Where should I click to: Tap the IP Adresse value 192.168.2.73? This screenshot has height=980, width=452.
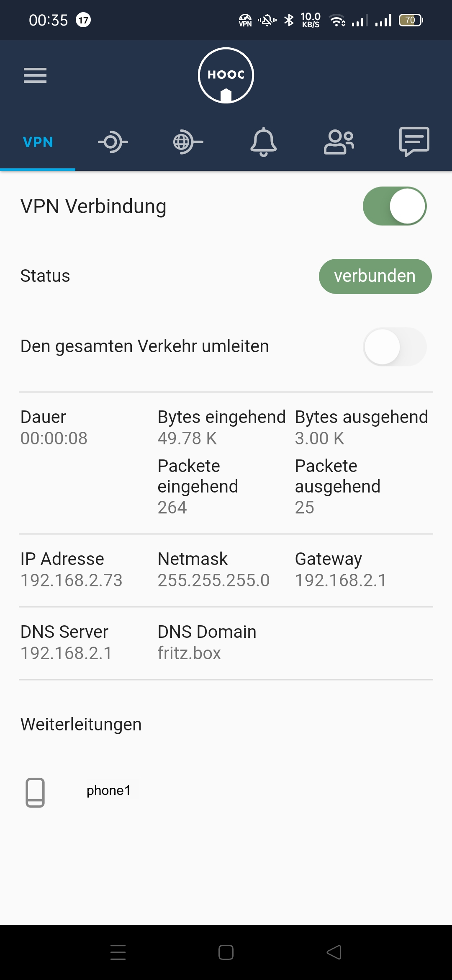pyautogui.click(x=72, y=580)
